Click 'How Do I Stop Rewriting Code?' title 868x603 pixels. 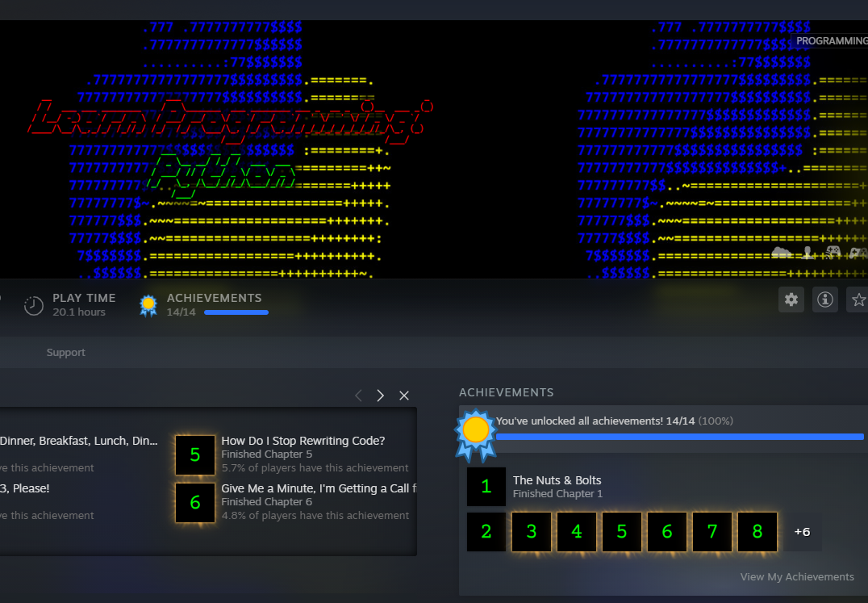tap(303, 441)
